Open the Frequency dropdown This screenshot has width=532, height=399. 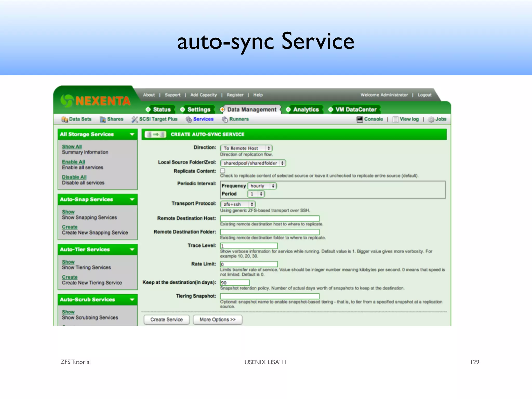click(262, 186)
